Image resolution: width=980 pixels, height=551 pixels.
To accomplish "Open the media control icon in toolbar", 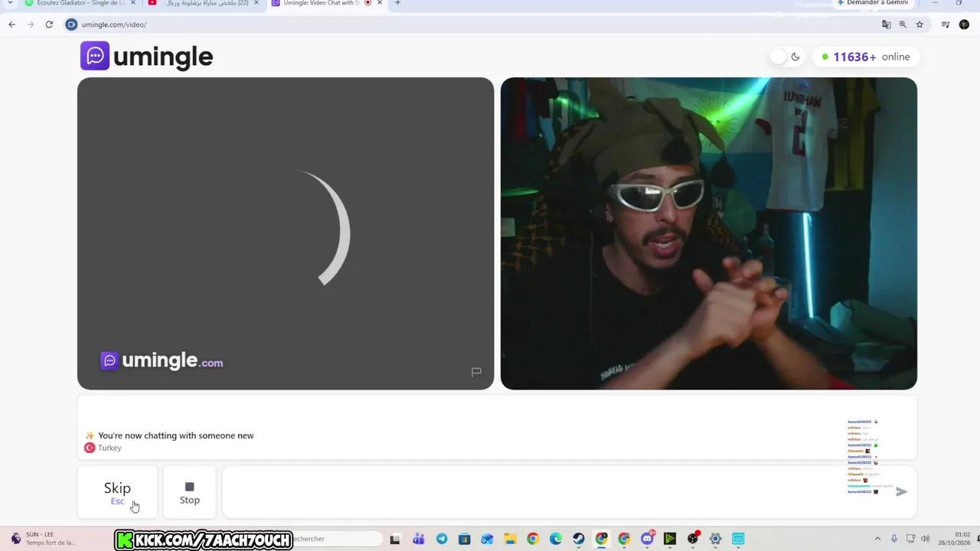I will tap(946, 24).
